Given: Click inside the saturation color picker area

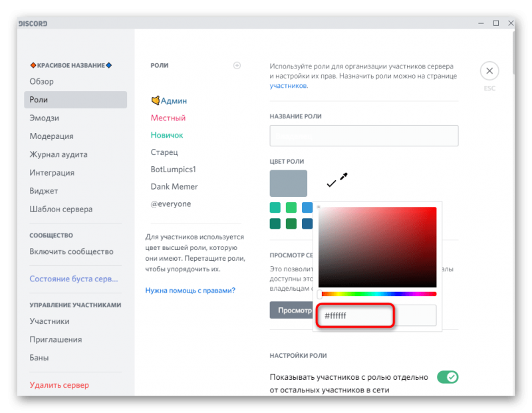Looking at the screenshot, I should click(377, 247).
